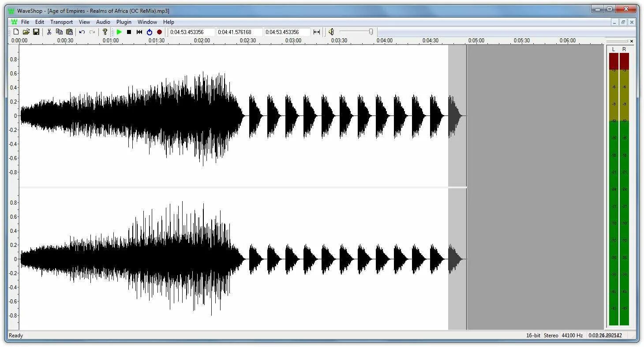Open an audio file with folder icon

(x=26, y=32)
